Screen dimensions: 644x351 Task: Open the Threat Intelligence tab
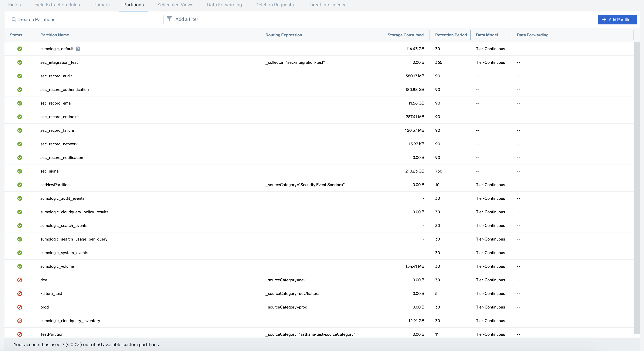[x=327, y=5]
